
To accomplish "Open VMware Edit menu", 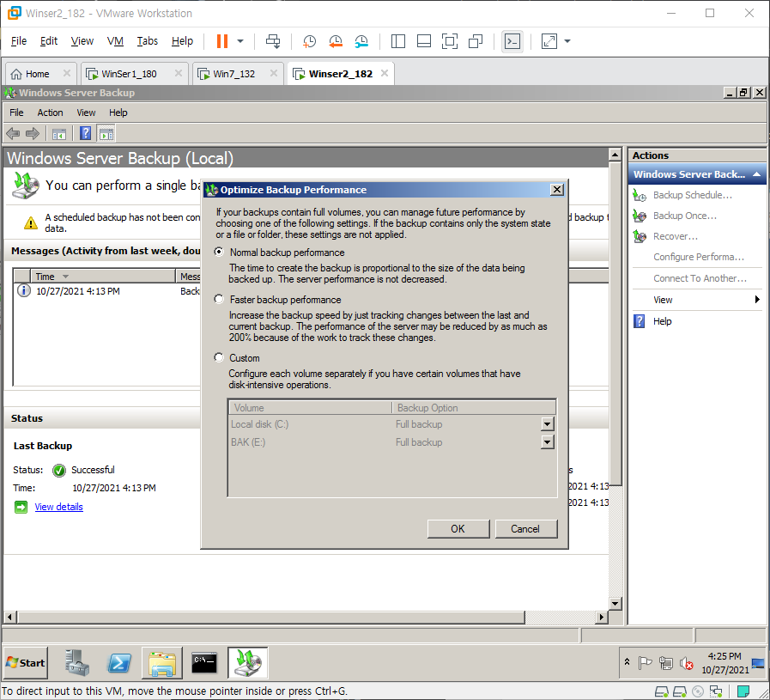I will 49,40.
